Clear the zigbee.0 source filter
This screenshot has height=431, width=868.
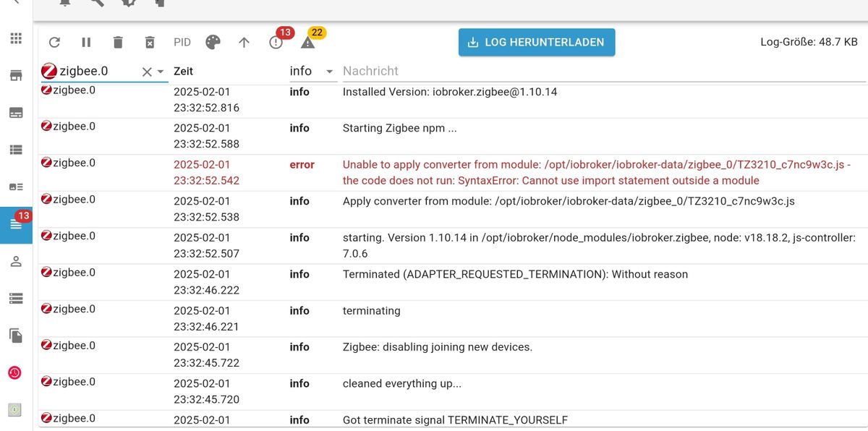click(x=146, y=72)
